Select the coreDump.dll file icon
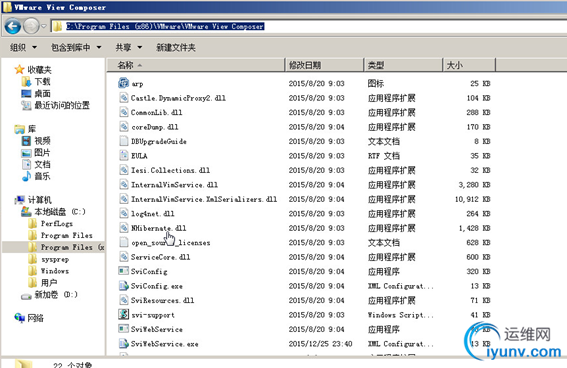This screenshot has width=567, height=368. (124, 127)
